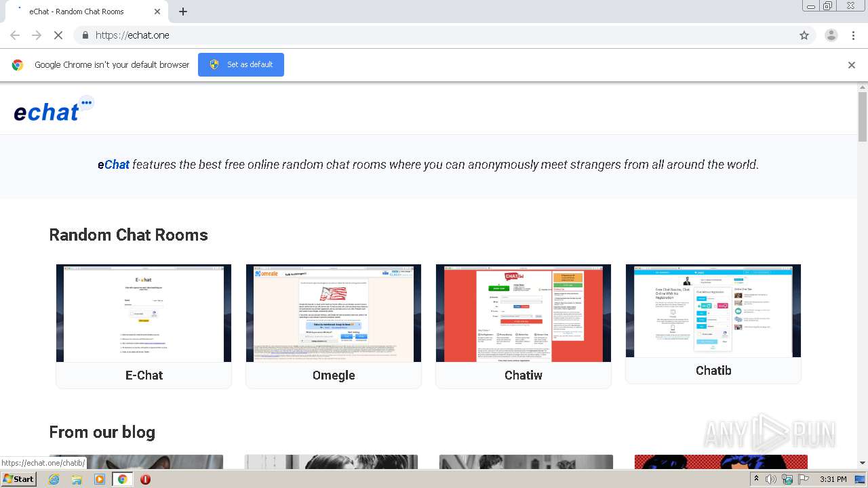Open the red pop-art blog post thumbnail
Screen dimensions: 868x488
tap(721, 462)
